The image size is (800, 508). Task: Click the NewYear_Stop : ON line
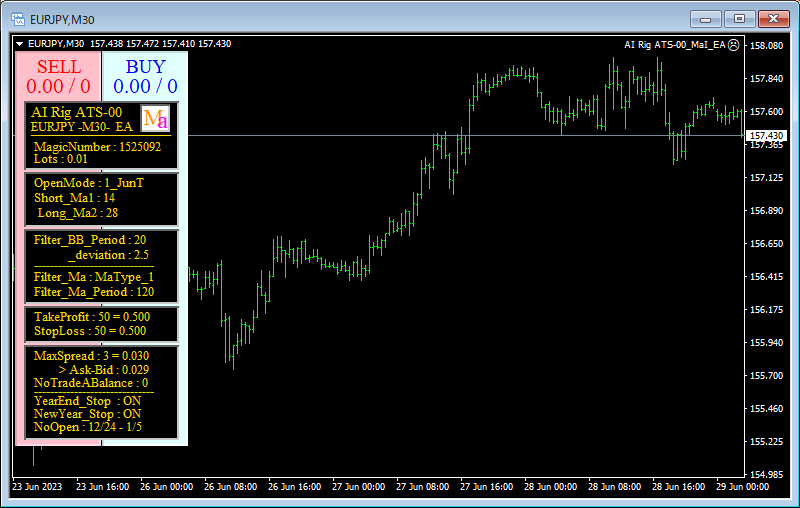87,414
